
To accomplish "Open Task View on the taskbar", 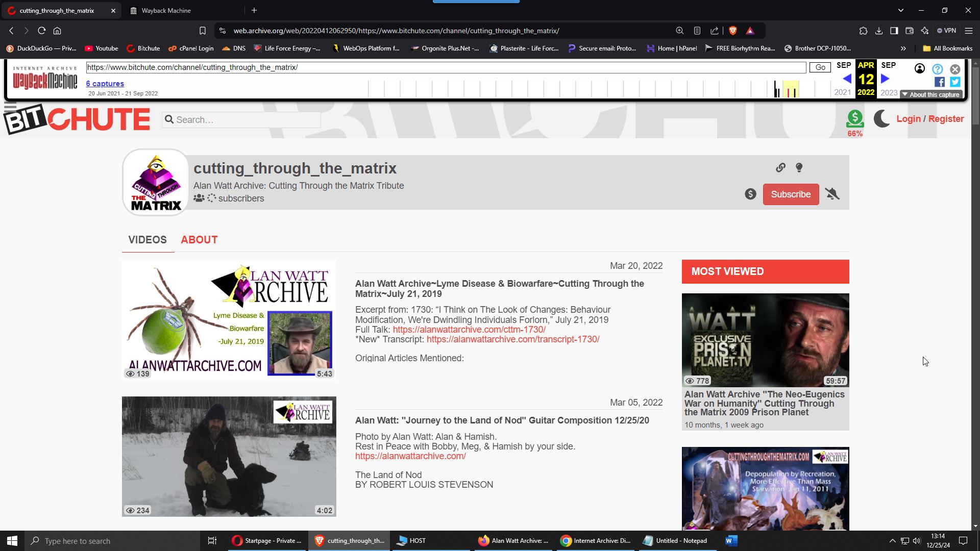I will click(212, 541).
